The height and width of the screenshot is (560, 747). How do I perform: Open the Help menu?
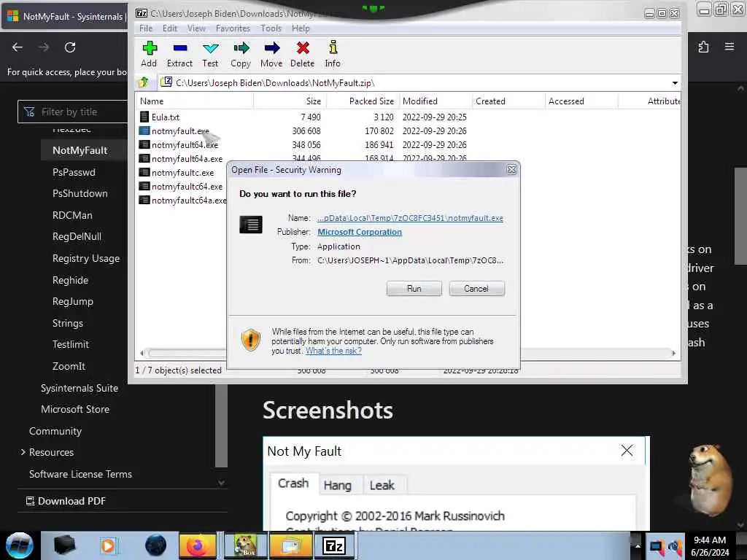[301, 28]
